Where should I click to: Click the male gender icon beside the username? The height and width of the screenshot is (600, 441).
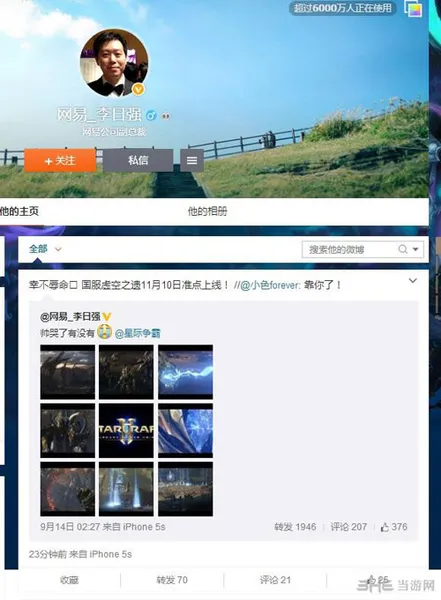click(x=152, y=115)
